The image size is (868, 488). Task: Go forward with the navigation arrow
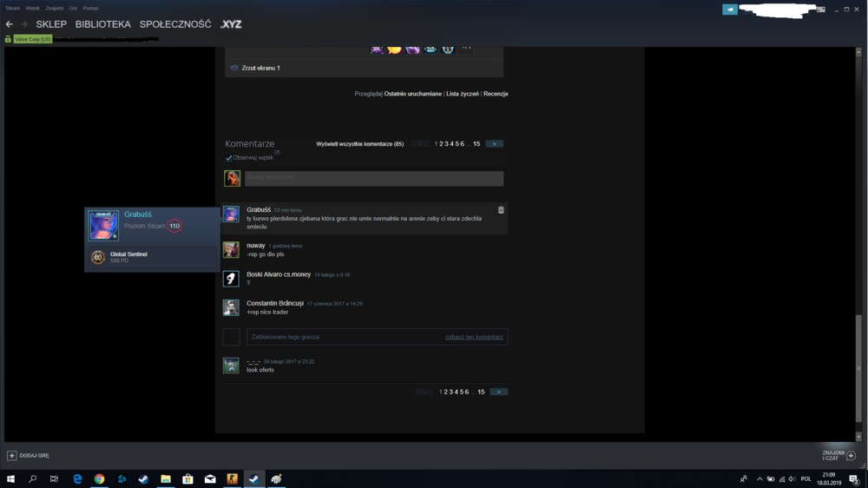[x=23, y=24]
